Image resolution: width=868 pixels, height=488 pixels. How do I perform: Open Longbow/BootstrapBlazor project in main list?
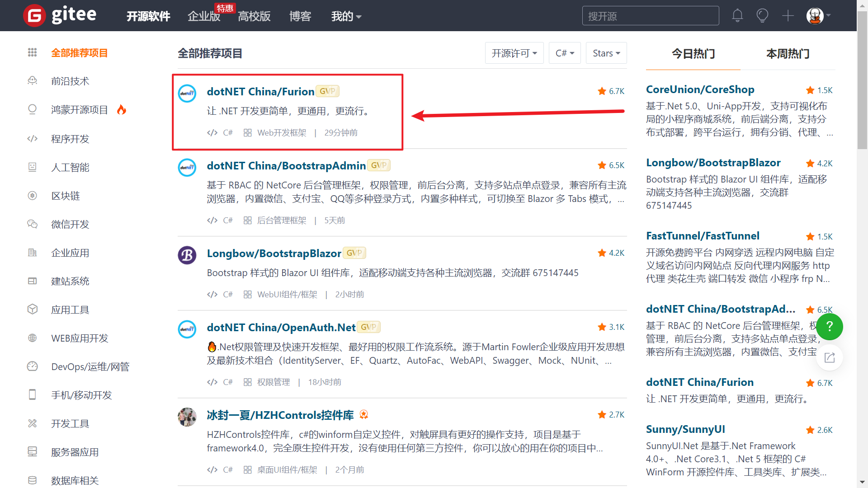pos(274,253)
